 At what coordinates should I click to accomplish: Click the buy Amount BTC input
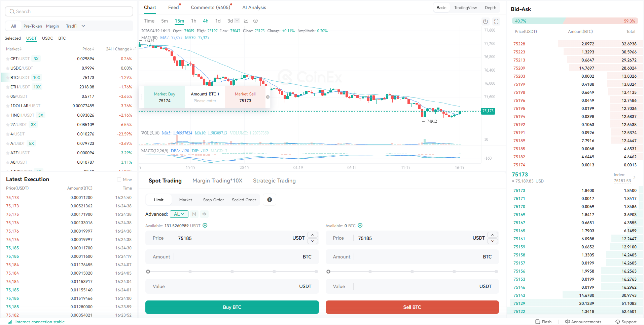pos(232,257)
